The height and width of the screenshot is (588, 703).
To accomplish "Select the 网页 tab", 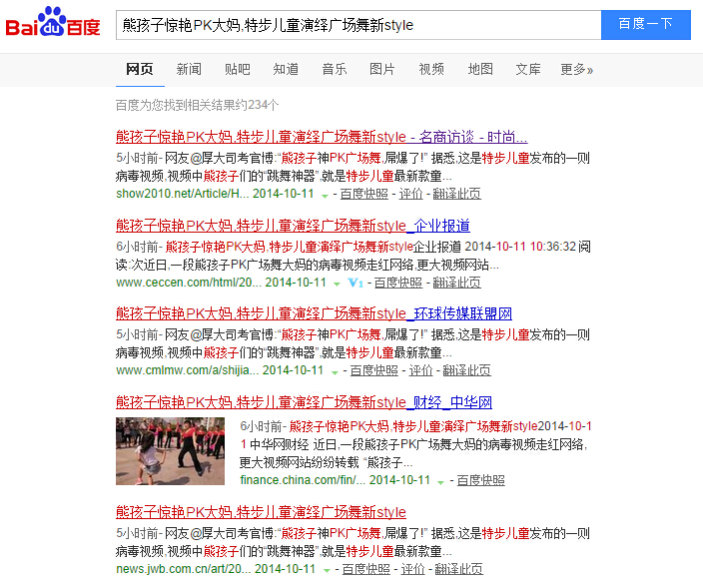I will 140,69.
